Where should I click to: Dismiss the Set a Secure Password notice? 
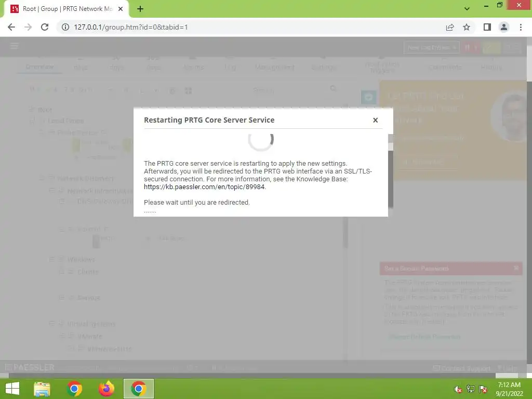[x=516, y=268]
